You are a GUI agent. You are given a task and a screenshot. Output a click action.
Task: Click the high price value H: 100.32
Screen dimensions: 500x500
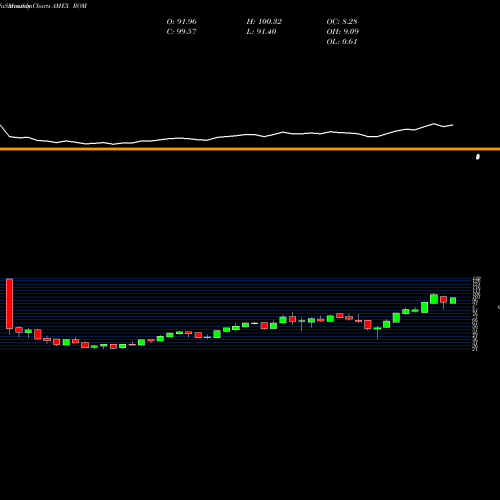coord(264,22)
